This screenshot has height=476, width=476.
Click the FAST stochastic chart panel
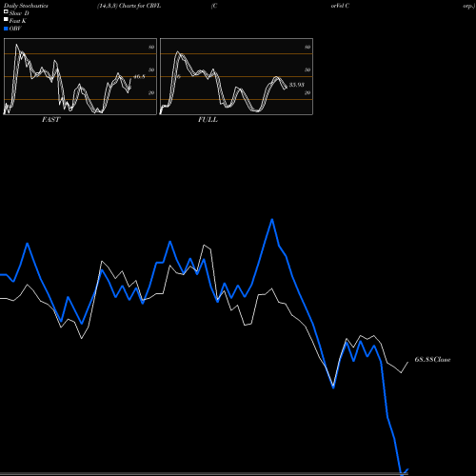pyautogui.click(x=80, y=76)
